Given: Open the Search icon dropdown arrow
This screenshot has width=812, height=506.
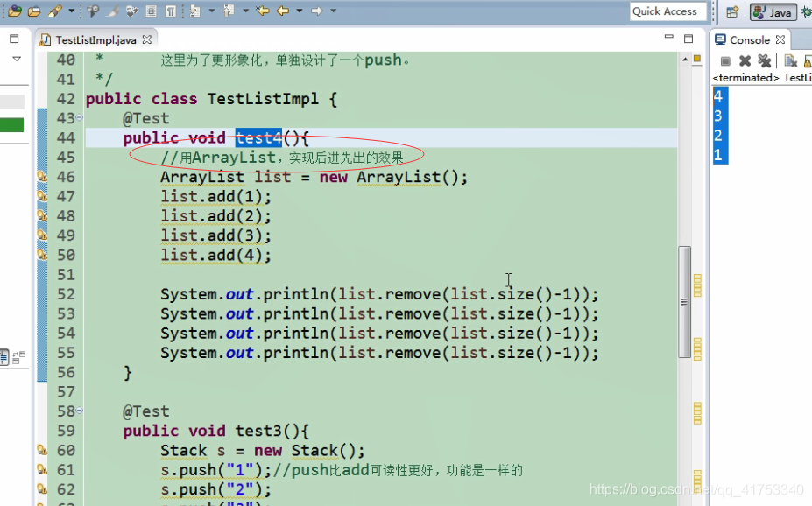Looking at the screenshot, I should (x=72, y=11).
